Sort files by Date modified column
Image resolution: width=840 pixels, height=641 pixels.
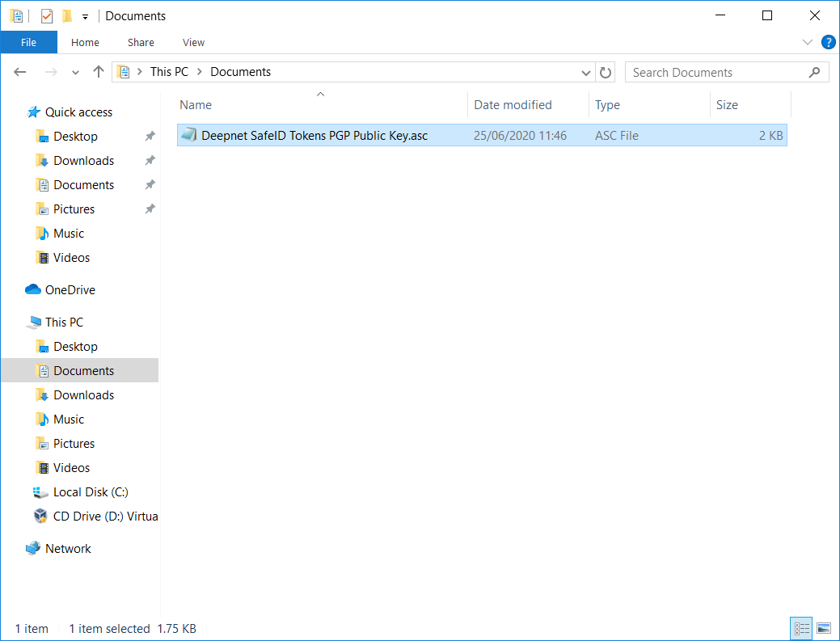pos(513,104)
